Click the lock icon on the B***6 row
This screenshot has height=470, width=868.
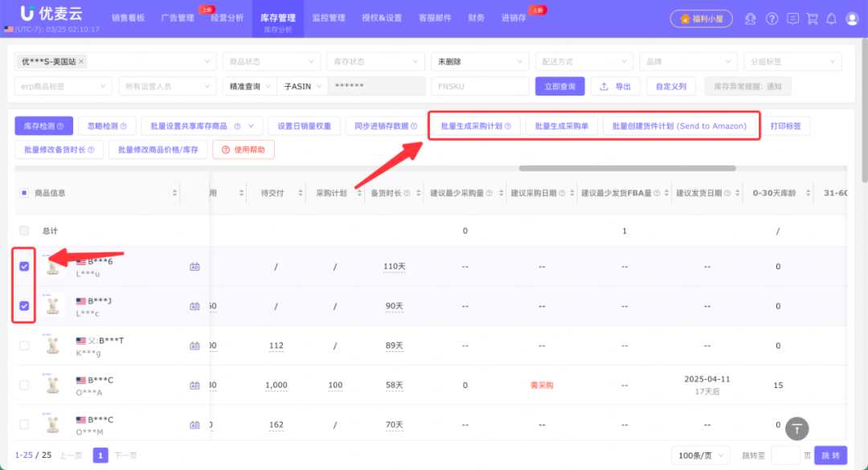click(194, 265)
